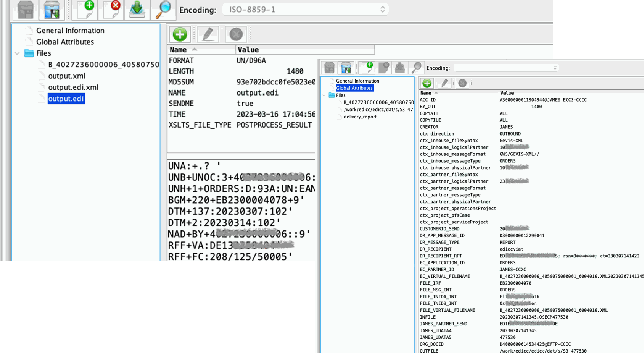The image size is (644, 353).
Task: Click the remove file icon in the left window toolbar
Action: pyautogui.click(x=111, y=9)
